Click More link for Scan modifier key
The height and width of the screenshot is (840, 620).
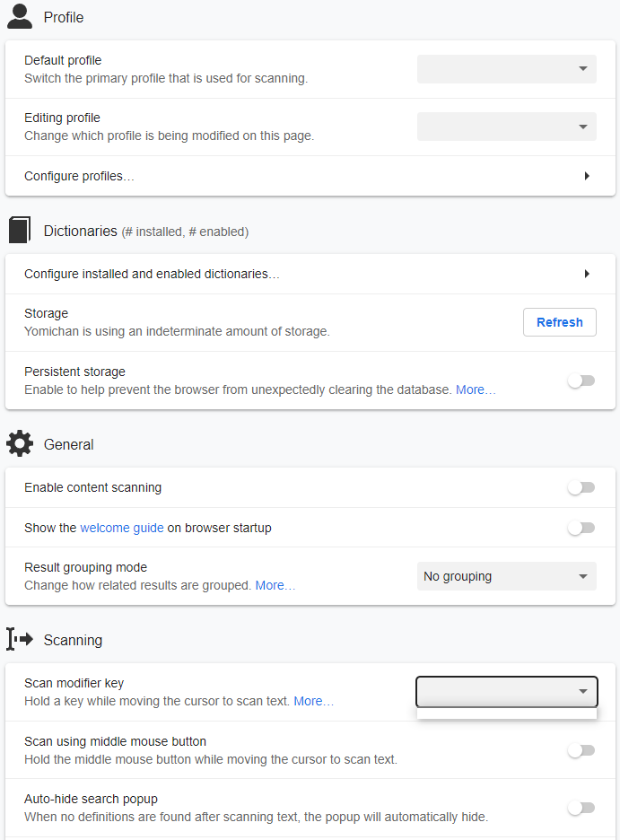[313, 701]
